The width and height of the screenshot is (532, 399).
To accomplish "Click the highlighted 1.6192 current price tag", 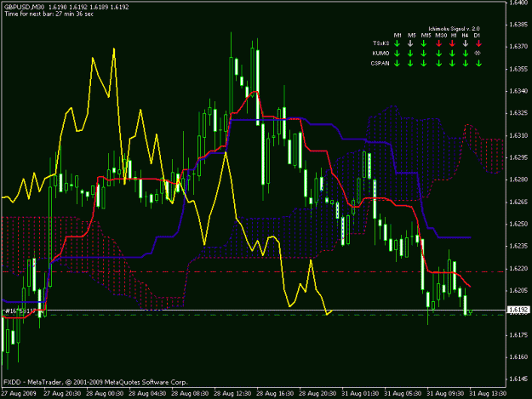I will pyautogui.click(x=518, y=310).
